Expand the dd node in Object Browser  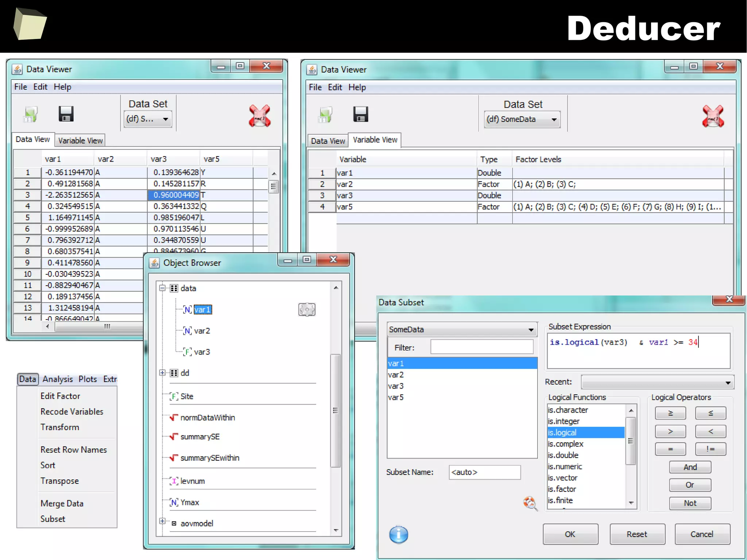pyautogui.click(x=162, y=372)
